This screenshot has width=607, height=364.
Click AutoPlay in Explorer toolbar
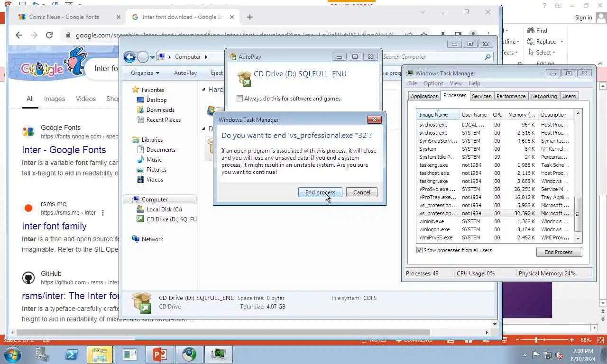(x=185, y=73)
